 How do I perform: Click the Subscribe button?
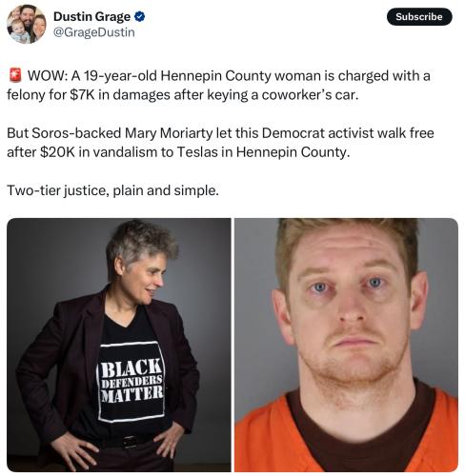click(x=419, y=17)
